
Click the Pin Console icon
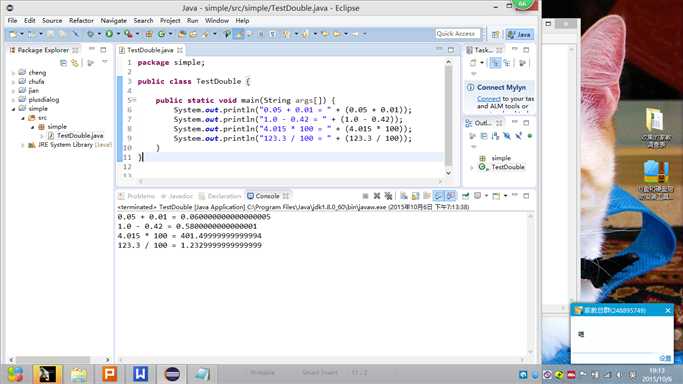click(x=465, y=196)
